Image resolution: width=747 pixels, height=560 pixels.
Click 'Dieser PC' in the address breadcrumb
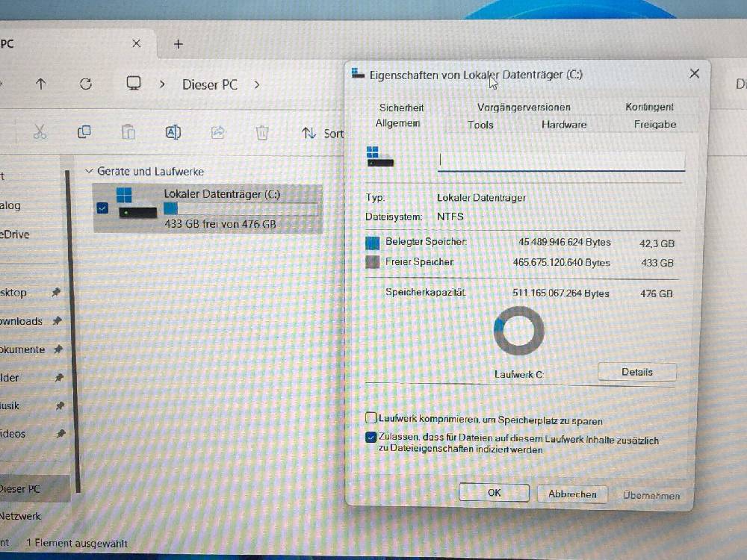point(210,85)
